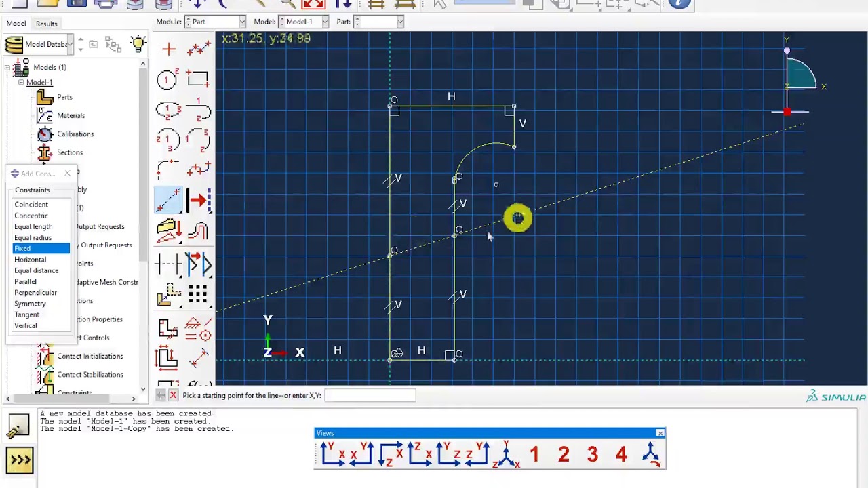This screenshot has height=488, width=868.
Task: Select Fixed constraint
Action: click(41, 249)
